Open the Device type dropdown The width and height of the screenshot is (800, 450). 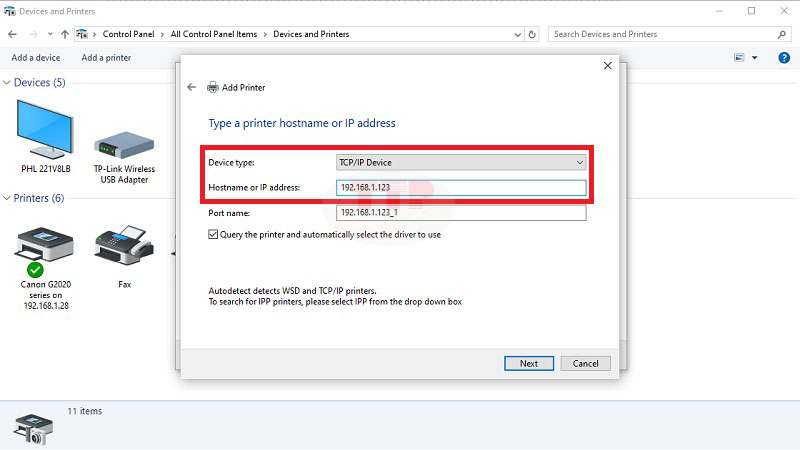point(460,163)
